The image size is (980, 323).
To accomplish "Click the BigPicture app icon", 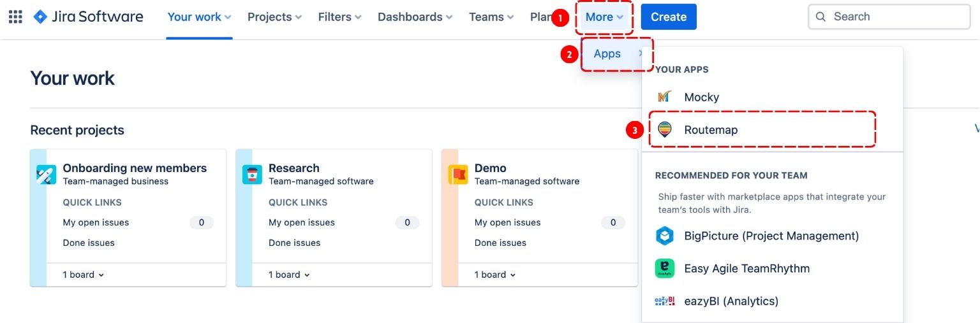I will pyautogui.click(x=665, y=236).
